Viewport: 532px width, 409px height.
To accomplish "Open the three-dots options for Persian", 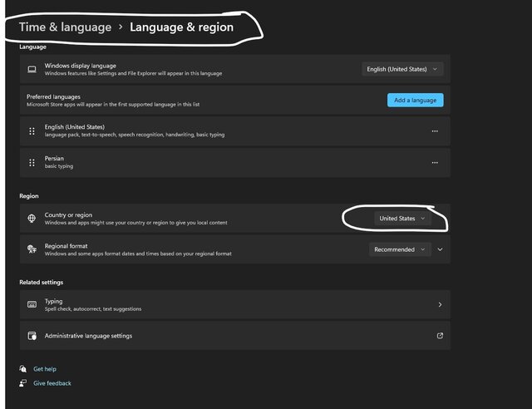I will (434, 163).
